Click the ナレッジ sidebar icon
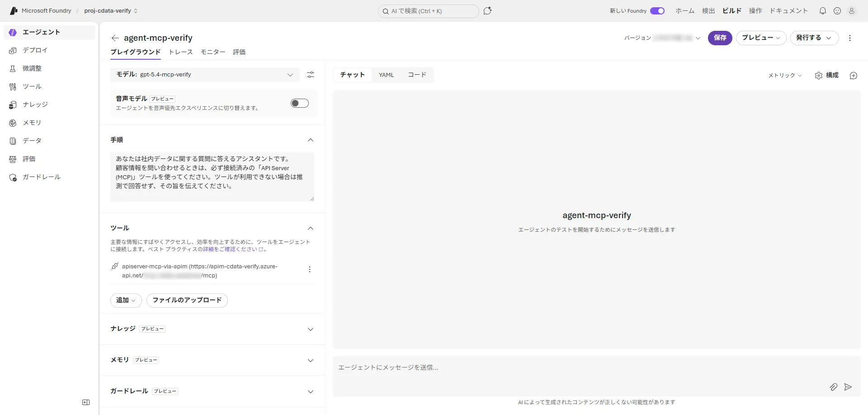The width and height of the screenshot is (868, 415). coord(13,105)
